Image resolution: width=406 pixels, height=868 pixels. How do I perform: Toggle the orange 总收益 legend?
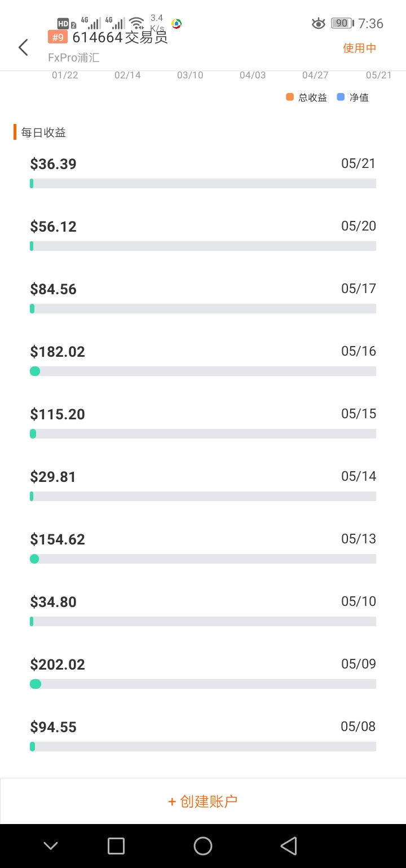(x=306, y=97)
